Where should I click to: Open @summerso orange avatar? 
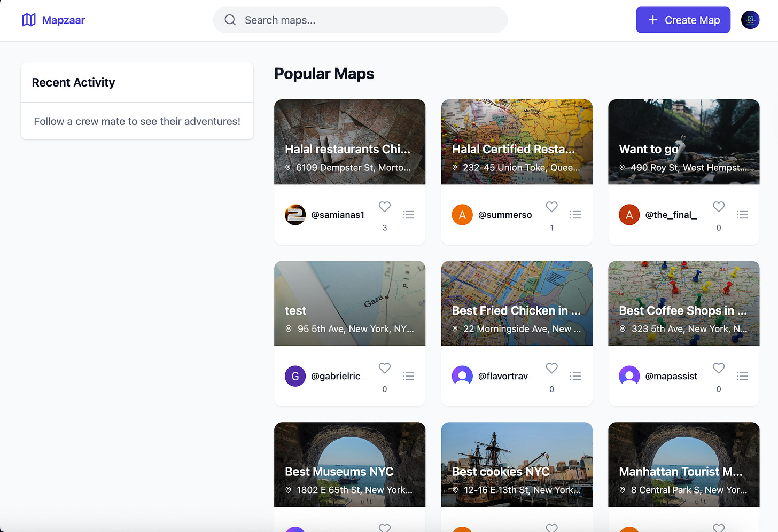[x=462, y=215]
